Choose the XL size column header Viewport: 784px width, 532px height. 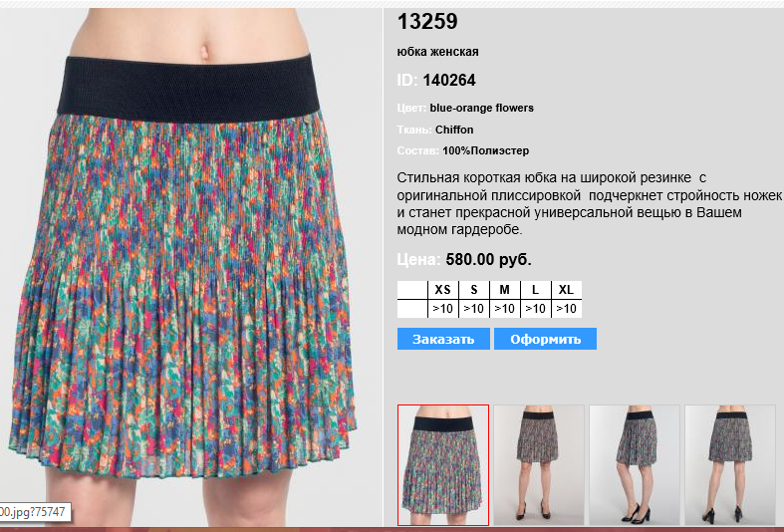[566, 290]
